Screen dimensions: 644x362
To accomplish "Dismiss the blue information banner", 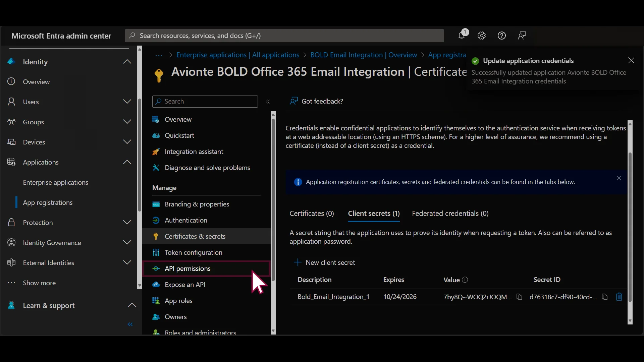I will click(x=619, y=178).
